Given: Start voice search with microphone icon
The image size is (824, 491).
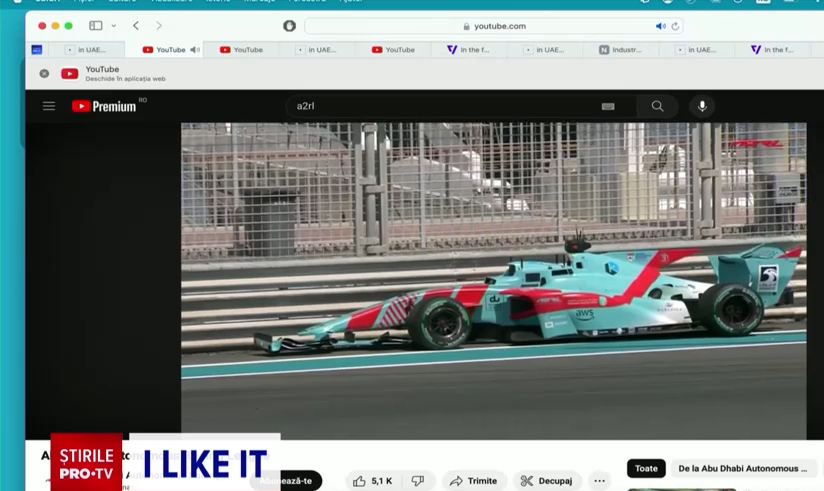Looking at the screenshot, I should [x=702, y=106].
